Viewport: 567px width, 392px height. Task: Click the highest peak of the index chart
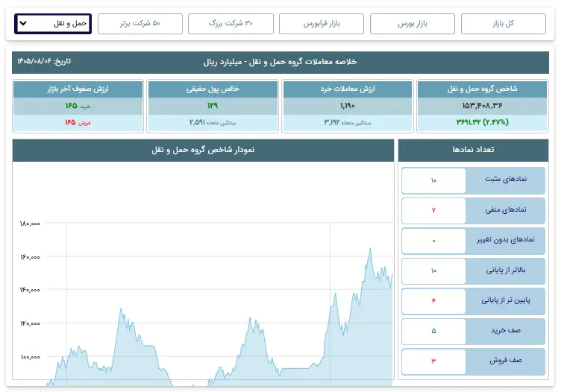click(370, 249)
